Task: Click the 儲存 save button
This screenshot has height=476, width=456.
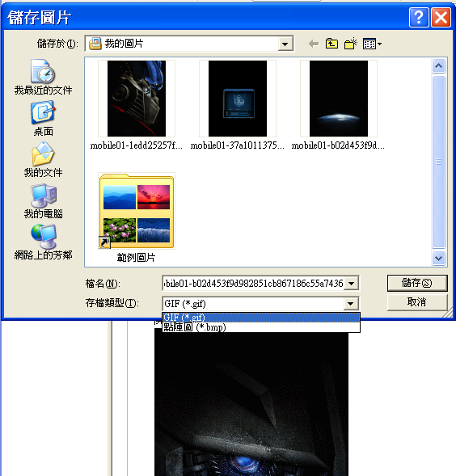Action: coord(417,283)
